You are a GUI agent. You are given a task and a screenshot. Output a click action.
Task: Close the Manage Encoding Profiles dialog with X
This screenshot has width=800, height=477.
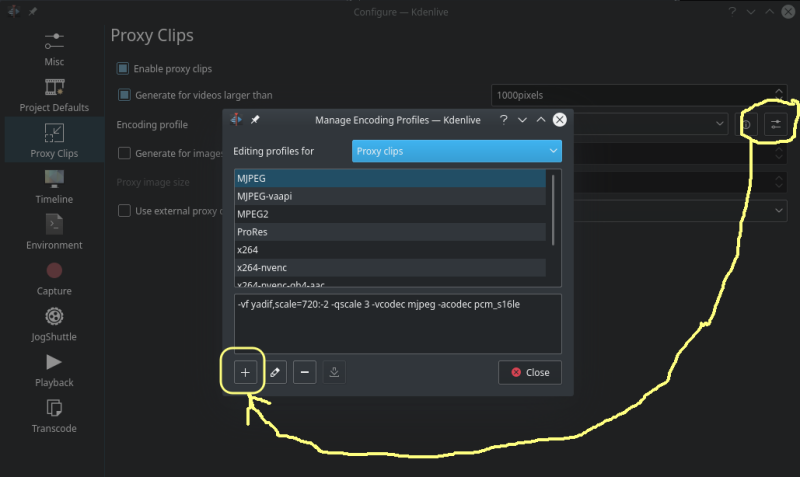coord(560,119)
